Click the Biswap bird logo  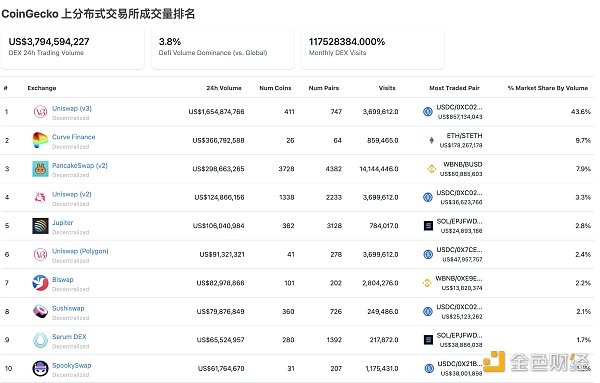click(40, 283)
